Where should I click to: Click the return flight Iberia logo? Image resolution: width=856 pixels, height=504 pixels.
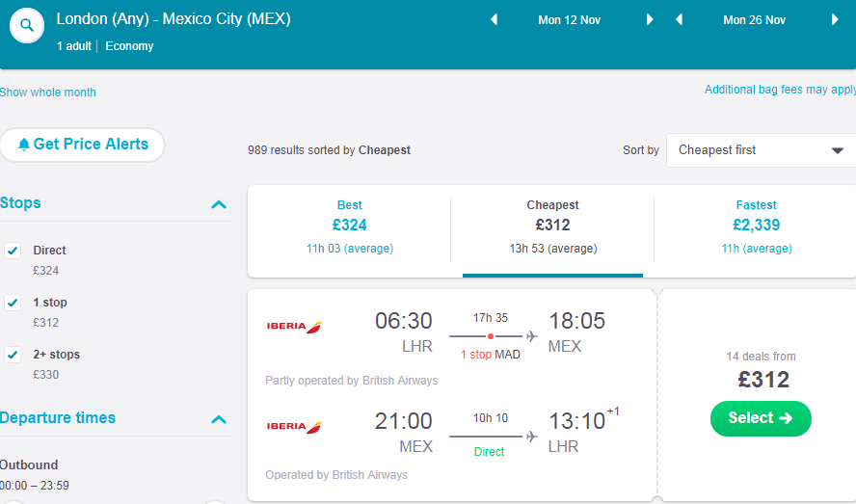click(294, 427)
